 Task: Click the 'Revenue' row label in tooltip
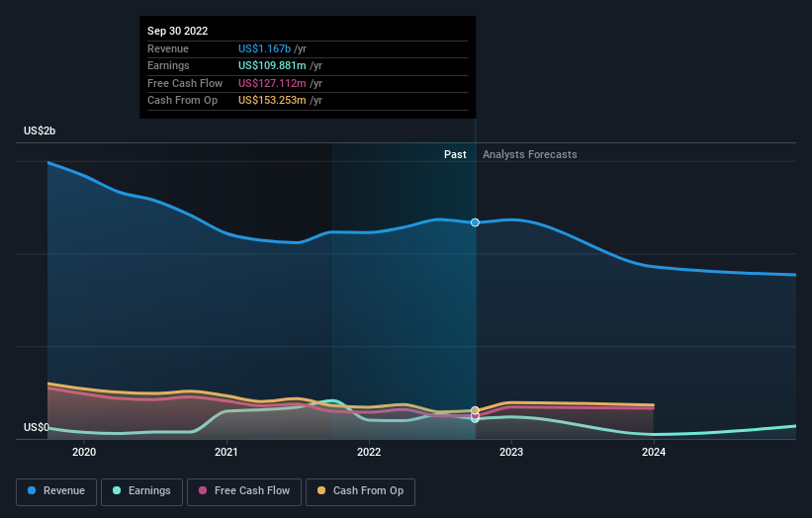168,48
